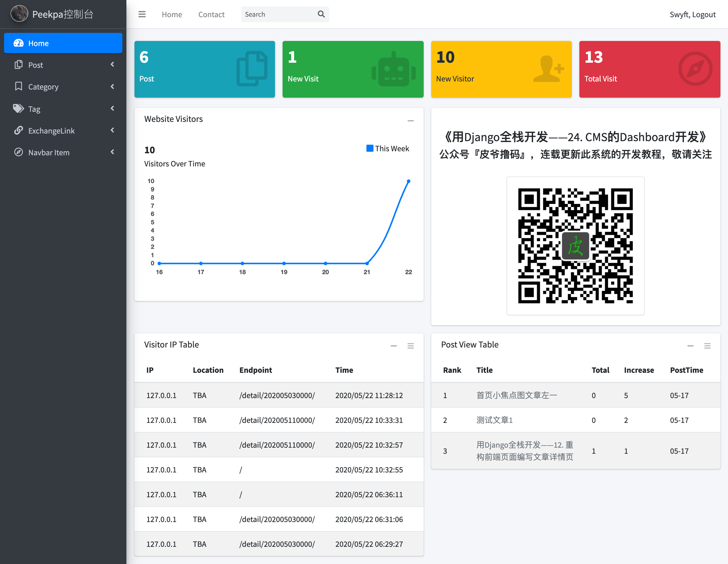This screenshot has height=564, width=728.
Task: Open Visitor IP Table options menu
Action: [410, 346]
